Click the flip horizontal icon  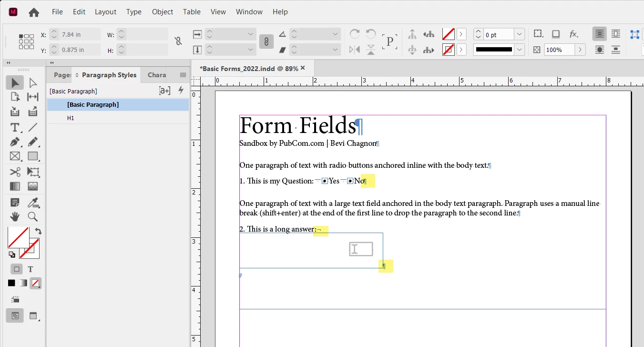[355, 50]
